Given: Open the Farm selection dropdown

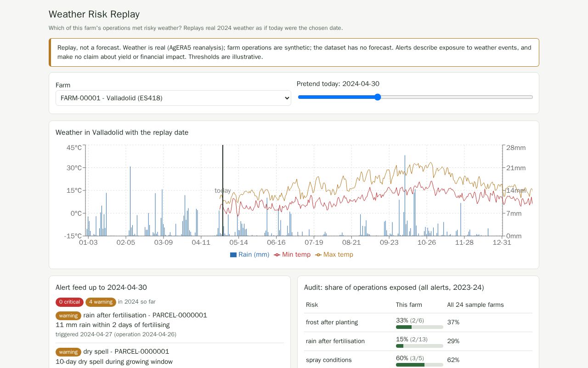Looking at the screenshot, I should coord(173,98).
